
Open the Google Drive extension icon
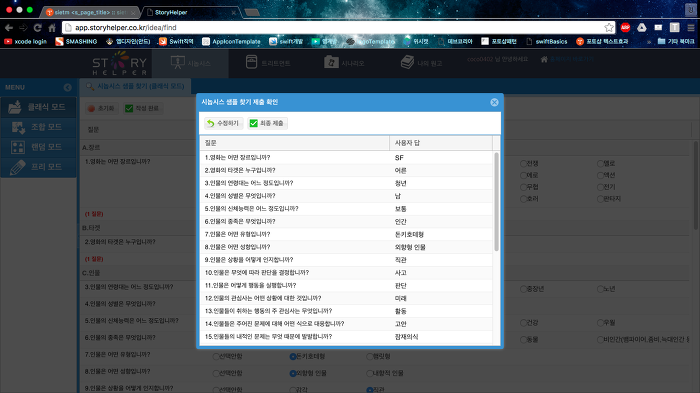642,28
